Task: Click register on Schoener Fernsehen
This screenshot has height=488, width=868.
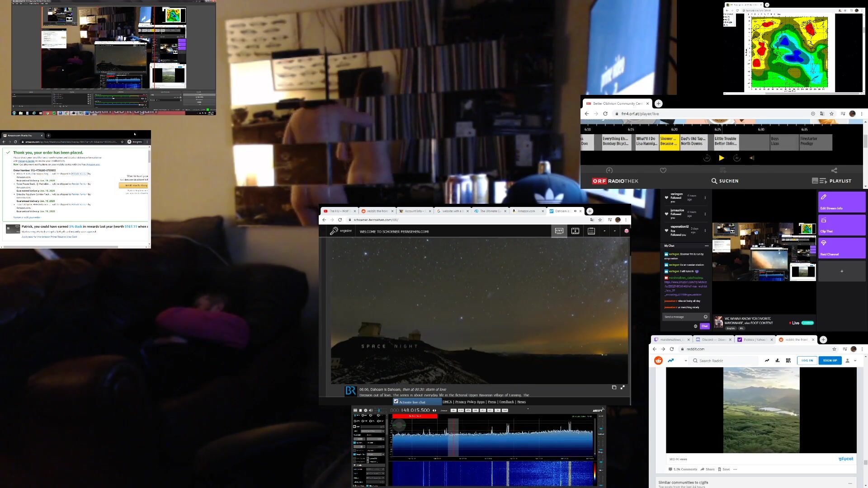Action: (341, 231)
